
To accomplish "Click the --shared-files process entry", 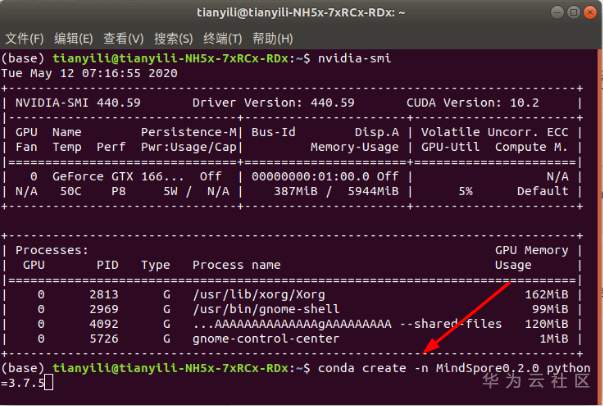I will click(x=347, y=324).
